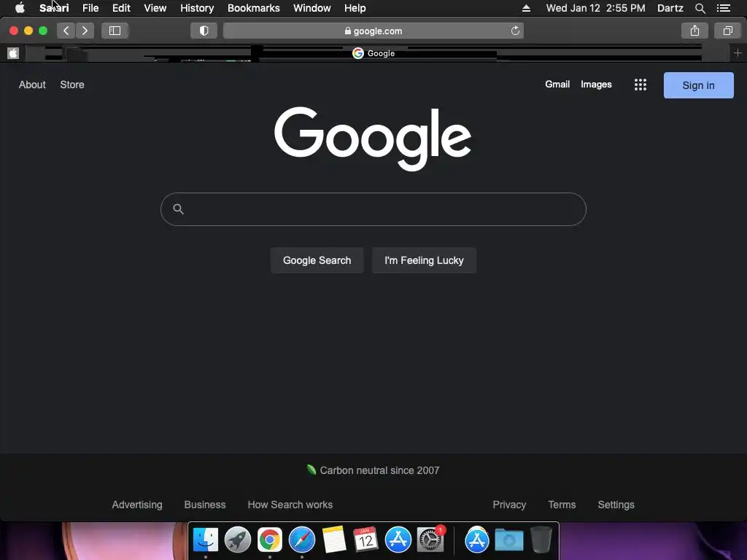Open the Dartz user menu
The height and width of the screenshot is (560, 747).
click(x=670, y=8)
